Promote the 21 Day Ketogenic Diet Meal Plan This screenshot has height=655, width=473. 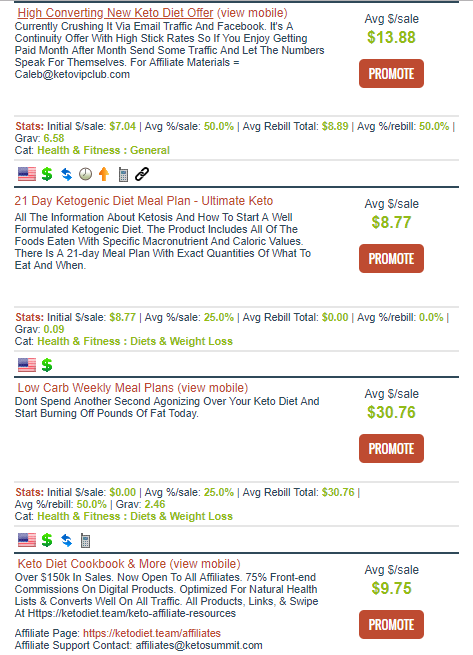tap(391, 259)
